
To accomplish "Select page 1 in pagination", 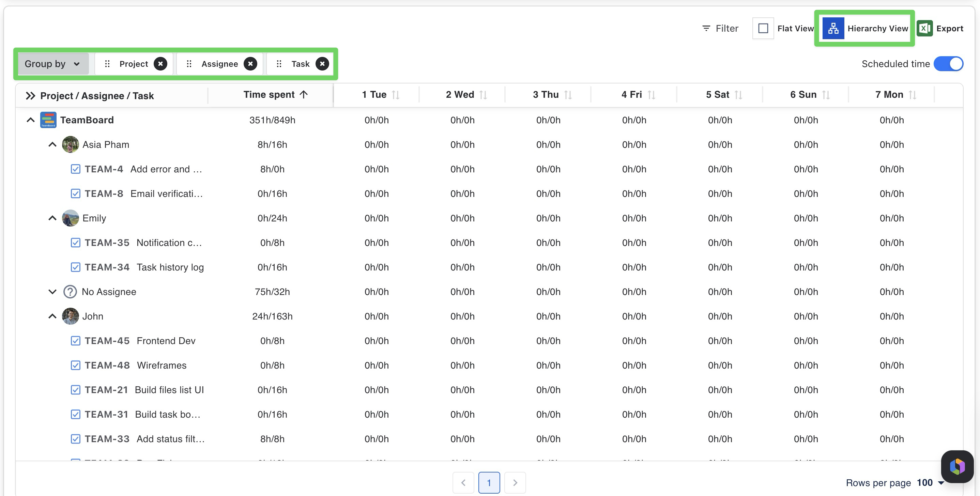I will 489,483.
